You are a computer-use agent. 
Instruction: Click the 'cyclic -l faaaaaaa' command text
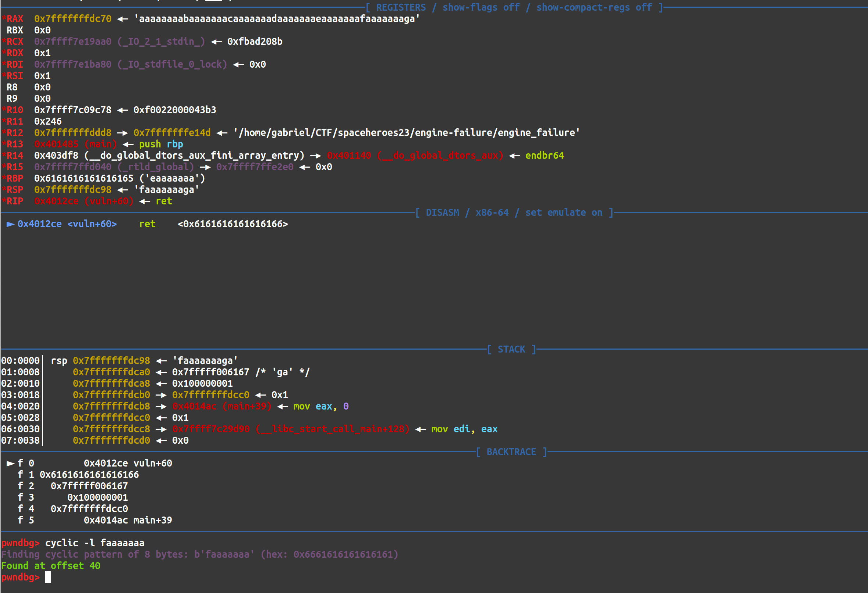pyautogui.click(x=95, y=543)
